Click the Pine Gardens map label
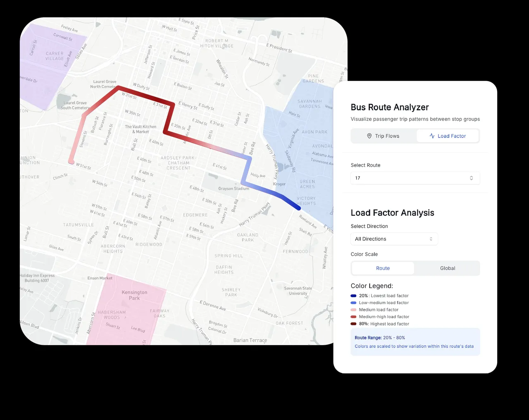Viewport: 529px width, 420px height. [x=313, y=79]
